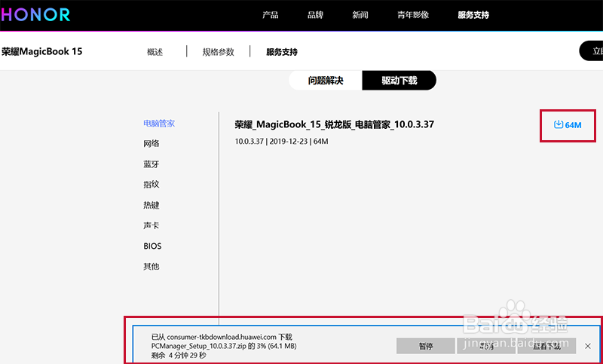The image size is (603, 364).
Task: Switch to the 规格参数 tab
Action: click(x=219, y=52)
